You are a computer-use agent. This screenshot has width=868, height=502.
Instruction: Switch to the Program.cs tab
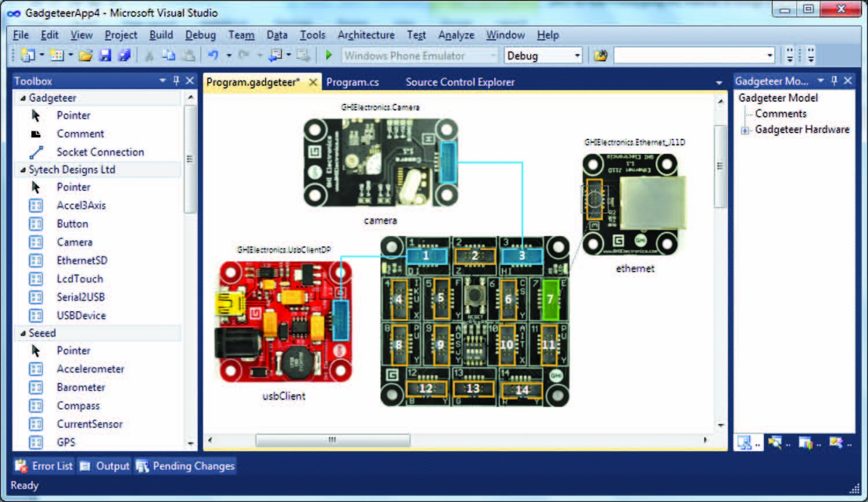tap(352, 82)
